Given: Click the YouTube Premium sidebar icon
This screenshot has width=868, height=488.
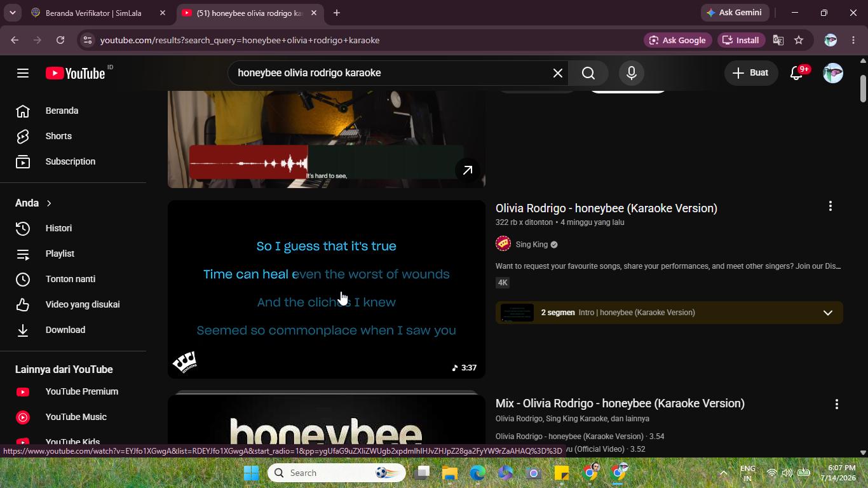Looking at the screenshot, I should [x=23, y=392].
